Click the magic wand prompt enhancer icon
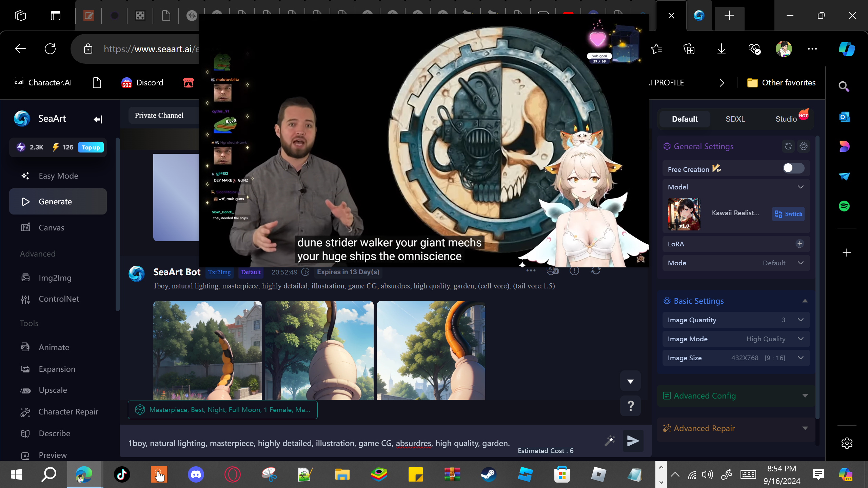 pos(610,441)
